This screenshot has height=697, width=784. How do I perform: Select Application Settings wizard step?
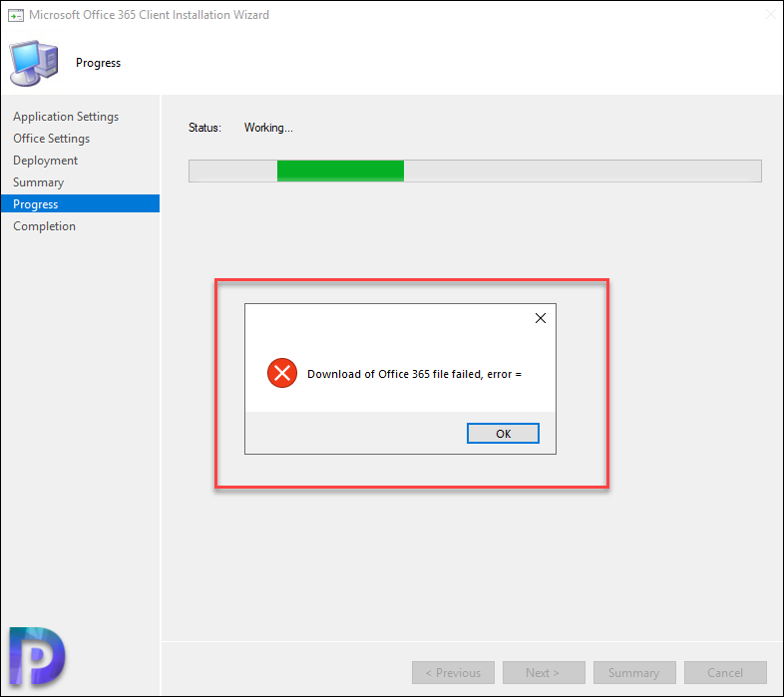(66, 117)
